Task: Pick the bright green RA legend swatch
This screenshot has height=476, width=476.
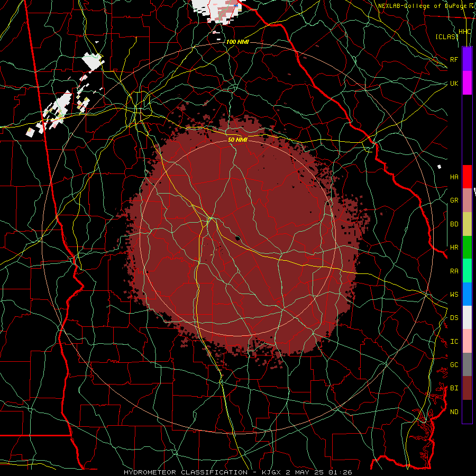Action: [467, 271]
